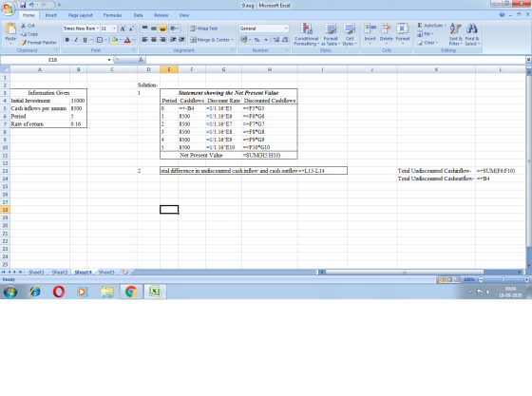This screenshot has height=396, width=532.
Task: Click the Fill Color paint bucket
Action: 115,40
